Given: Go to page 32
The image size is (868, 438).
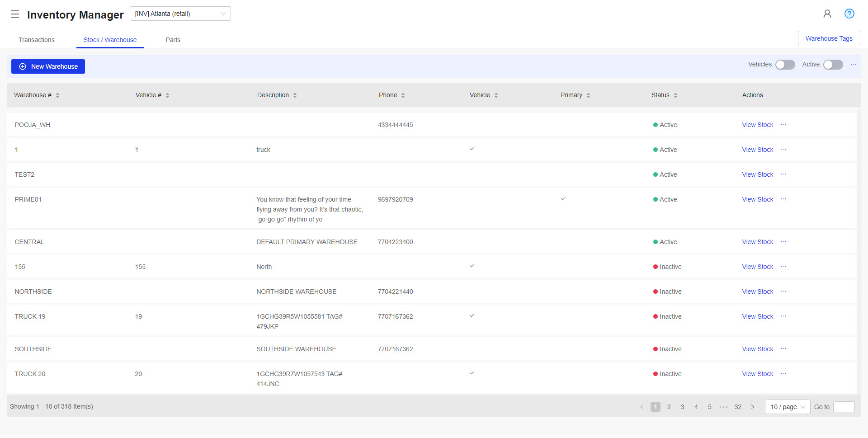Looking at the screenshot, I should (738, 407).
